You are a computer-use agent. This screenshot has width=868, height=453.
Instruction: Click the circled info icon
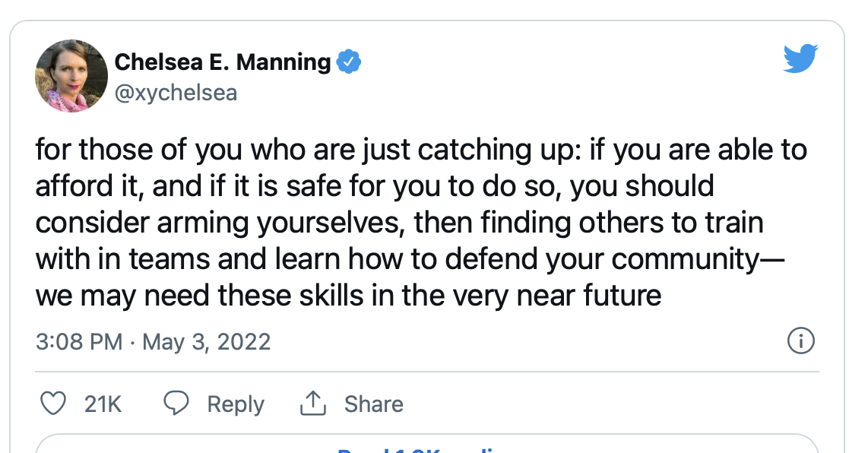point(801,341)
